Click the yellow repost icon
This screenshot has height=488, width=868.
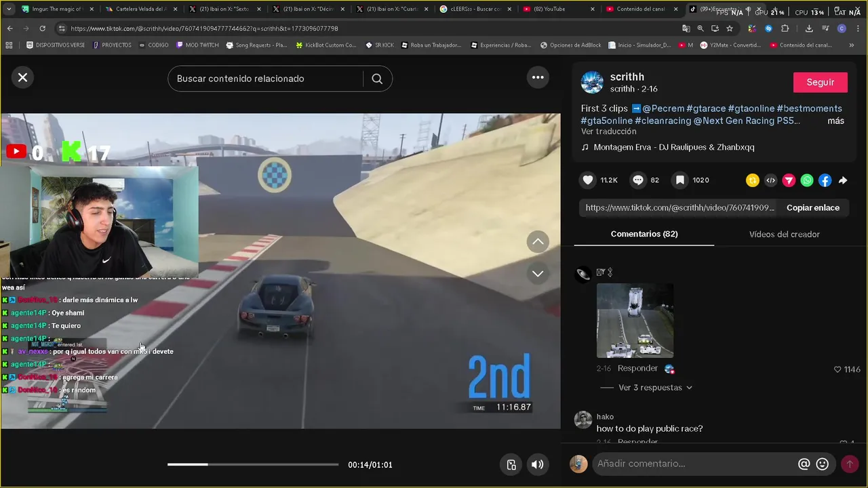point(752,180)
